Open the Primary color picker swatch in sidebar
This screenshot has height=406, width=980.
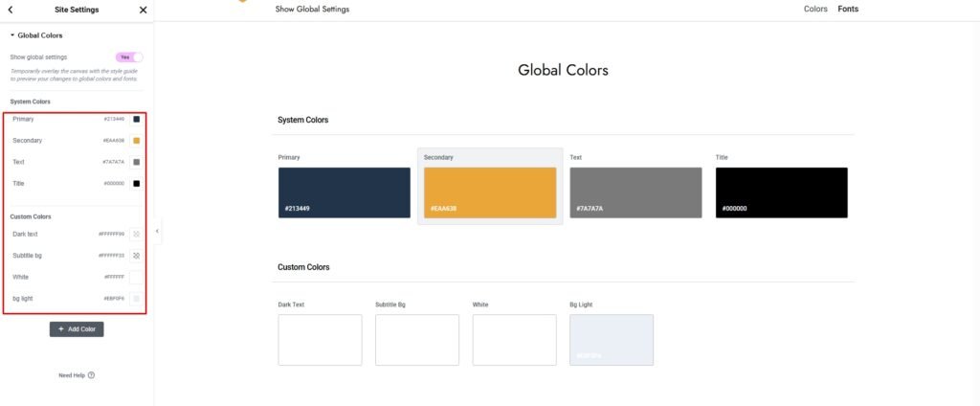pos(136,119)
